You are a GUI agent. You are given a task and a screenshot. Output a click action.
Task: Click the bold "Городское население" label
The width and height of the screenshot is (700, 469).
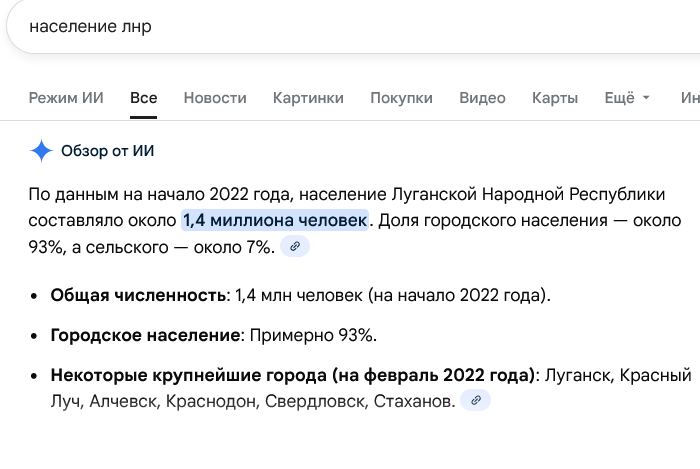(x=144, y=335)
